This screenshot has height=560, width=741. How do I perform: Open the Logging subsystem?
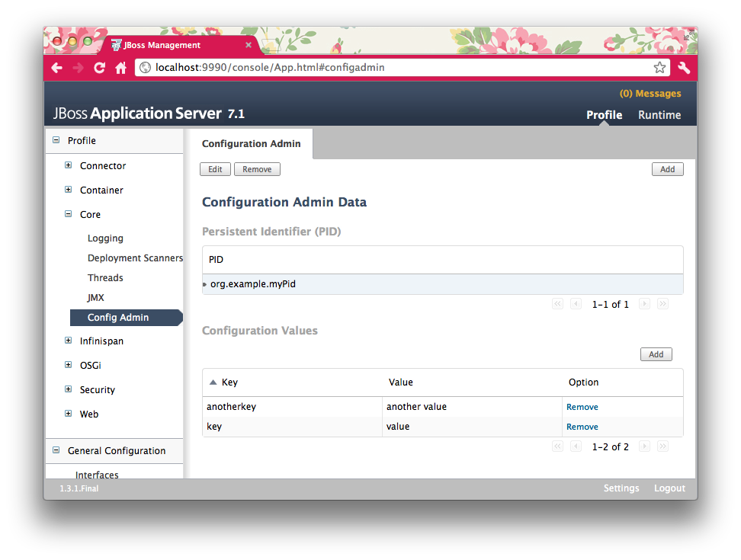coord(105,238)
